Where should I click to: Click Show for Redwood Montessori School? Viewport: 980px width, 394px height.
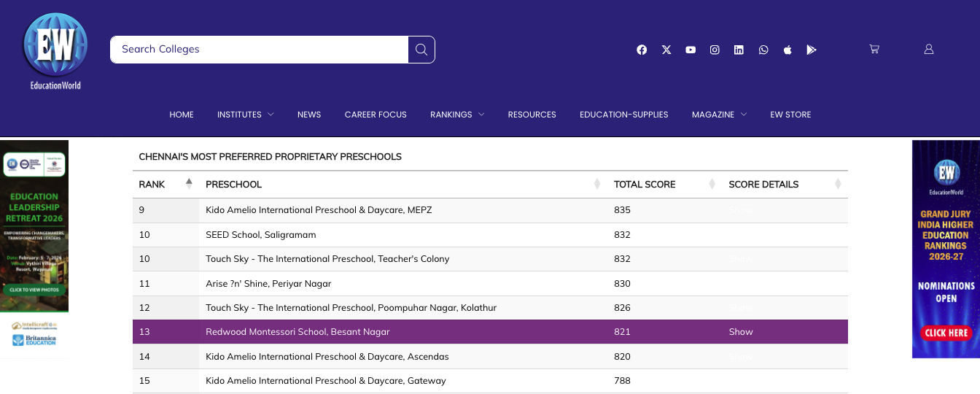[x=741, y=332]
